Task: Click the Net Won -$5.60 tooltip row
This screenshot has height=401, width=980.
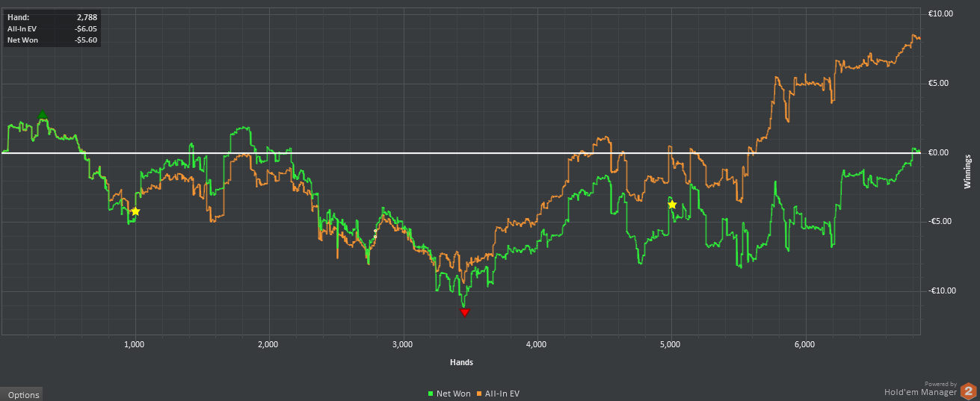Action: 52,40
